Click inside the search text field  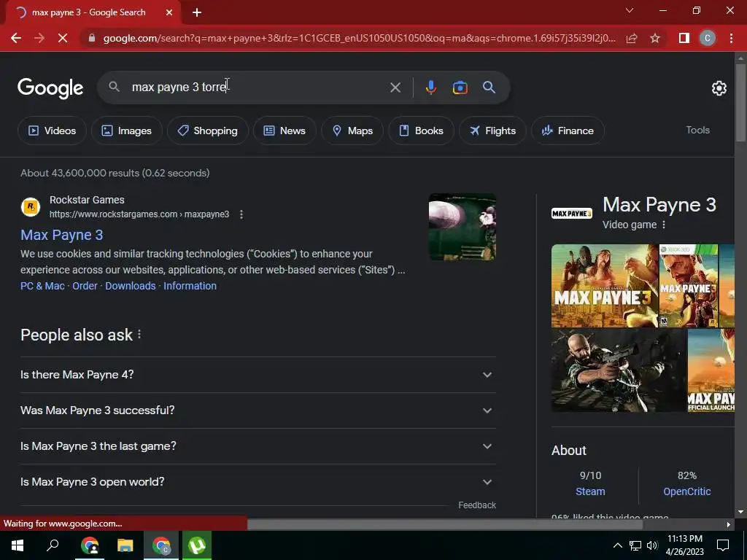point(258,87)
